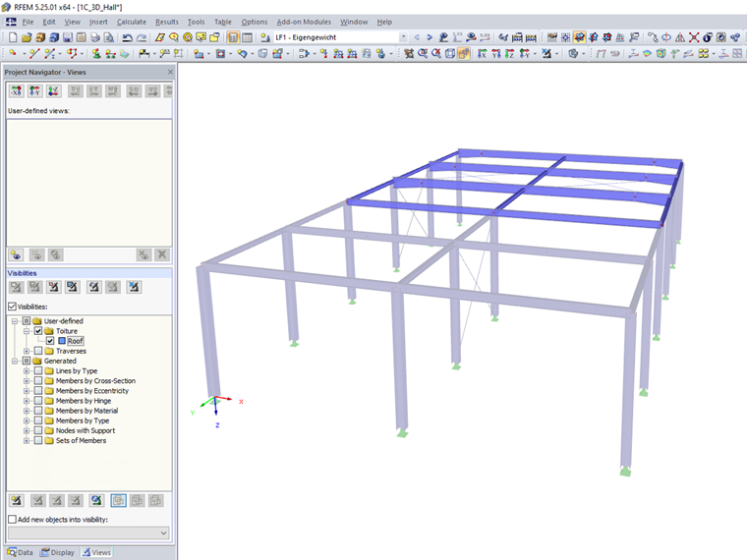This screenshot has height=560, width=747.
Task: Create new user-defined view eye icon
Action: [16, 254]
